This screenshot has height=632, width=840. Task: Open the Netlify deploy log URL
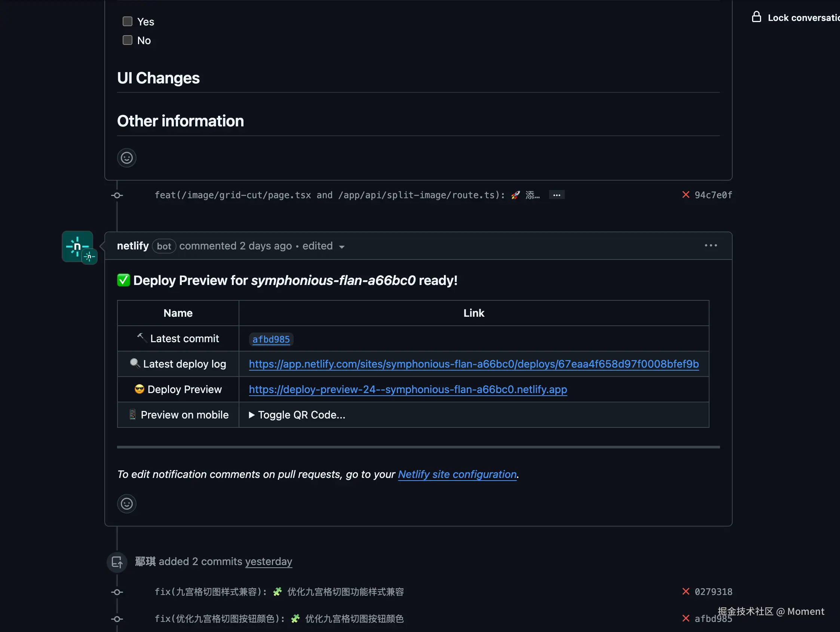[473, 364]
